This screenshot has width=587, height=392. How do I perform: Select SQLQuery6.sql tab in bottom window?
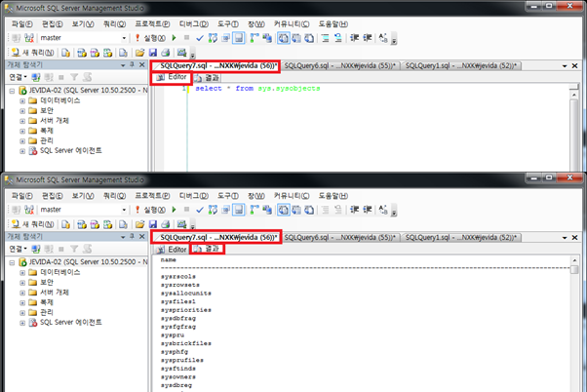[339, 238]
